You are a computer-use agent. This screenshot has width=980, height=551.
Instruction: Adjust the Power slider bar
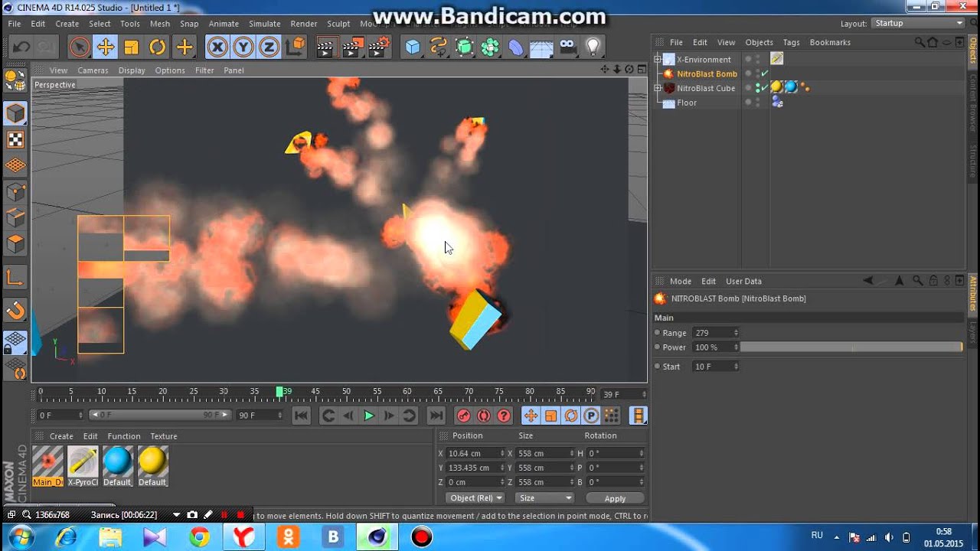pos(851,347)
